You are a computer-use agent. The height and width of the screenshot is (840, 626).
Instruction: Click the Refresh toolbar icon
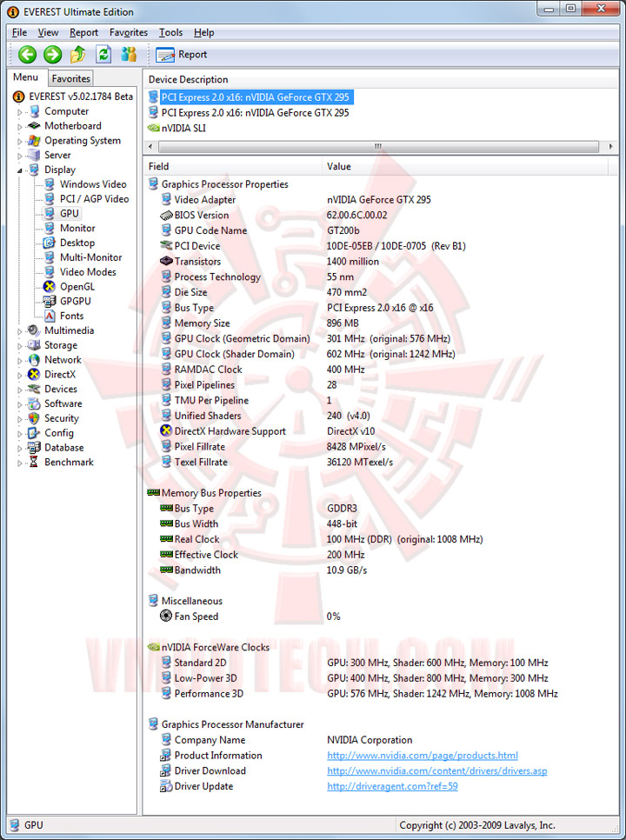coord(103,54)
